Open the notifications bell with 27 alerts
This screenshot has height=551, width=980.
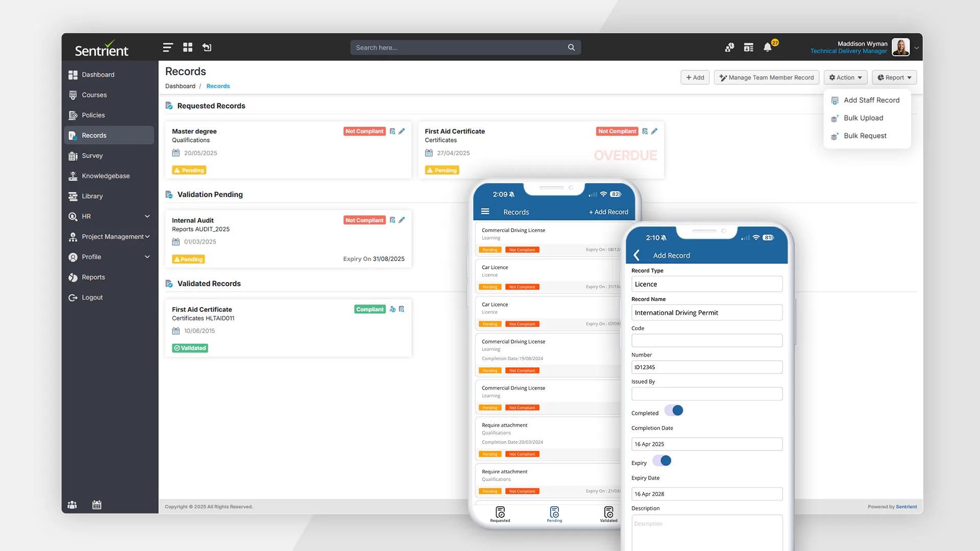pos(768,47)
